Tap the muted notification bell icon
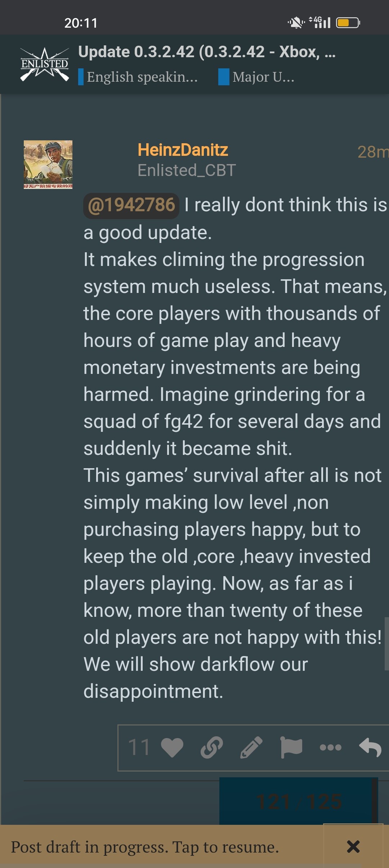This screenshot has width=389, height=868. click(296, 23)
